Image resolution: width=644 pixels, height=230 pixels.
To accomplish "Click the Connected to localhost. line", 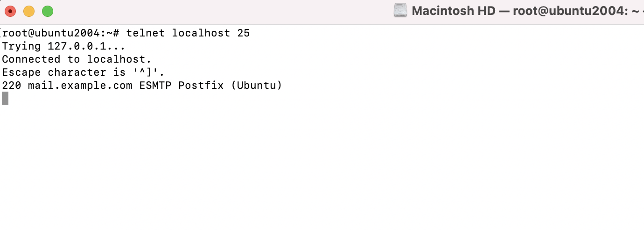I will point(77,59).
